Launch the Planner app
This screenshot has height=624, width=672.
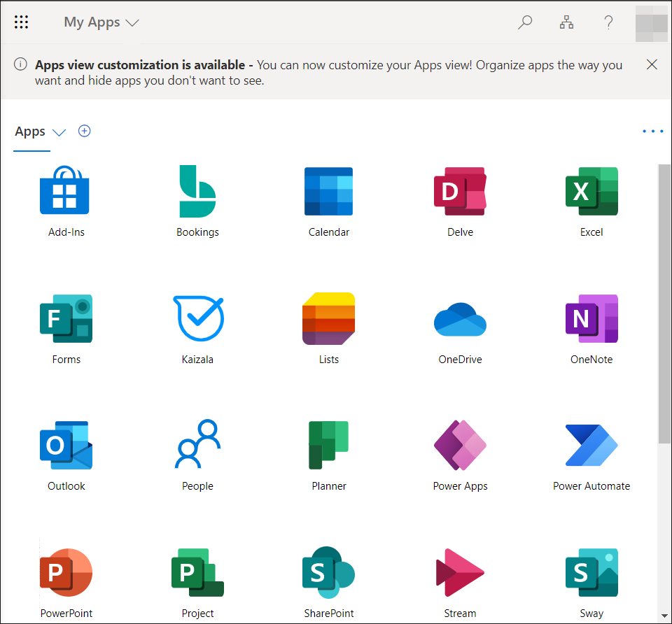point(329,455)
